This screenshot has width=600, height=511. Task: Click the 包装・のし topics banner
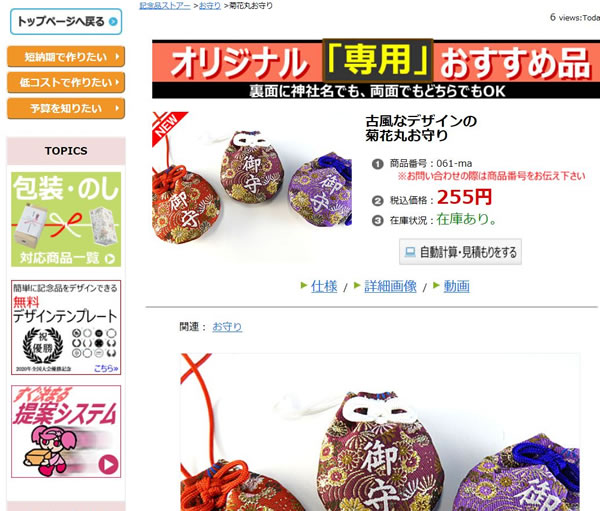pos(66,219)
